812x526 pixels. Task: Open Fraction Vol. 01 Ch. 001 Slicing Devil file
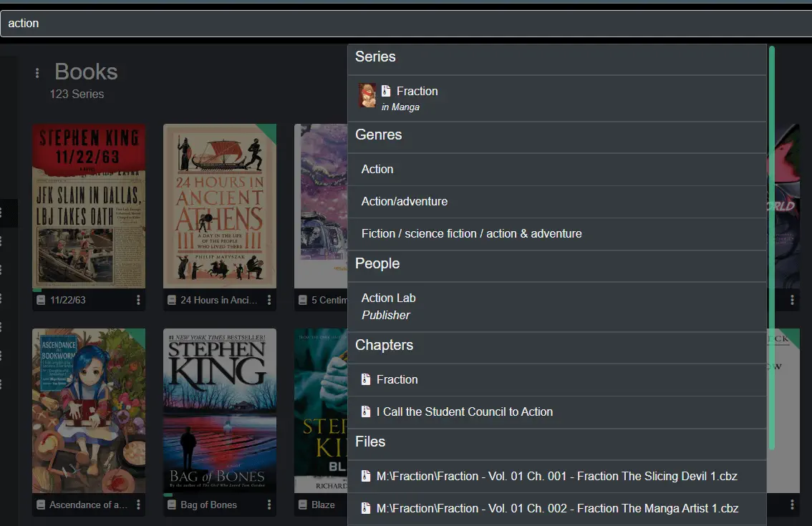(556, 477)
